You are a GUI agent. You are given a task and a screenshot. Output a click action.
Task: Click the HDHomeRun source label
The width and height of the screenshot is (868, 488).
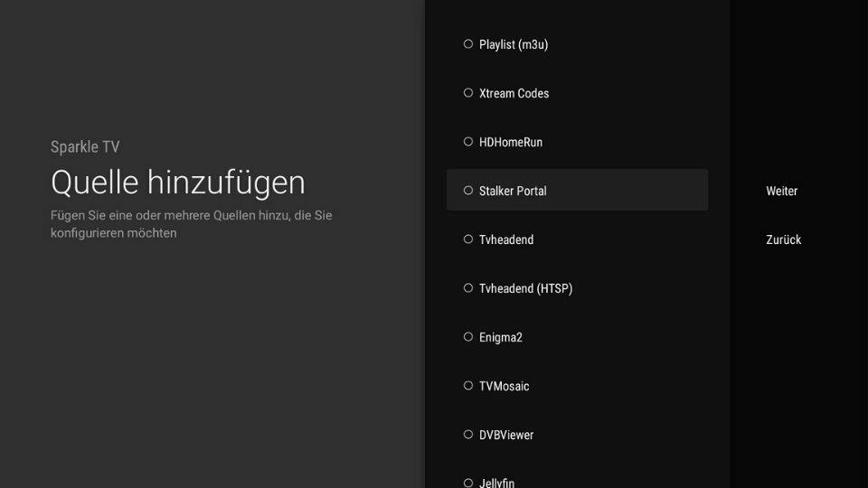pyautogui.click(x=510, y=142)
